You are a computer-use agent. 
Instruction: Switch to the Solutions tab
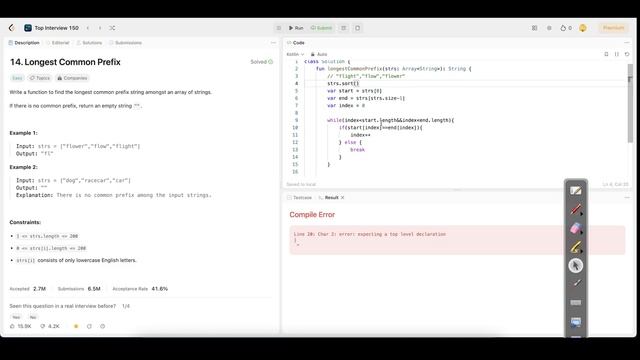click(x=89, y=42)
